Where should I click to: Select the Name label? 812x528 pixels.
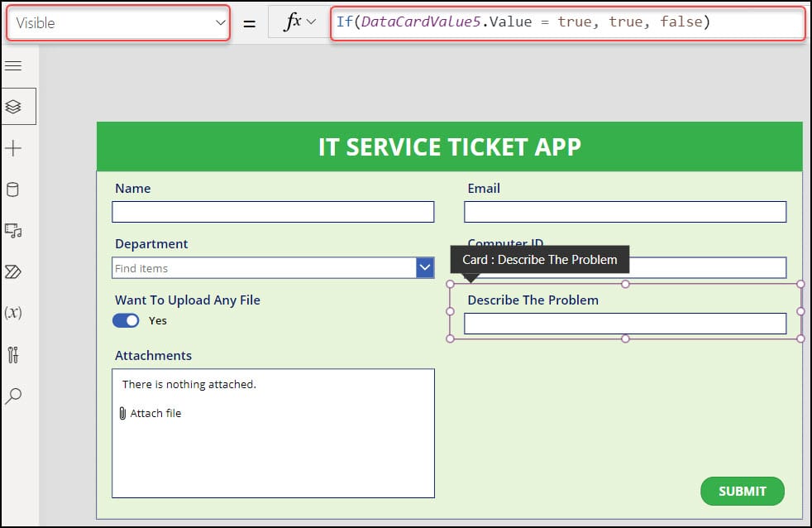click(133, 189)
